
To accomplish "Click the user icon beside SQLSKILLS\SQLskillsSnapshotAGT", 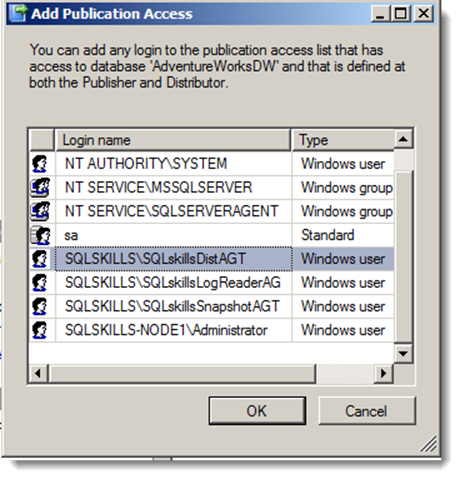I will pos(40,306).
